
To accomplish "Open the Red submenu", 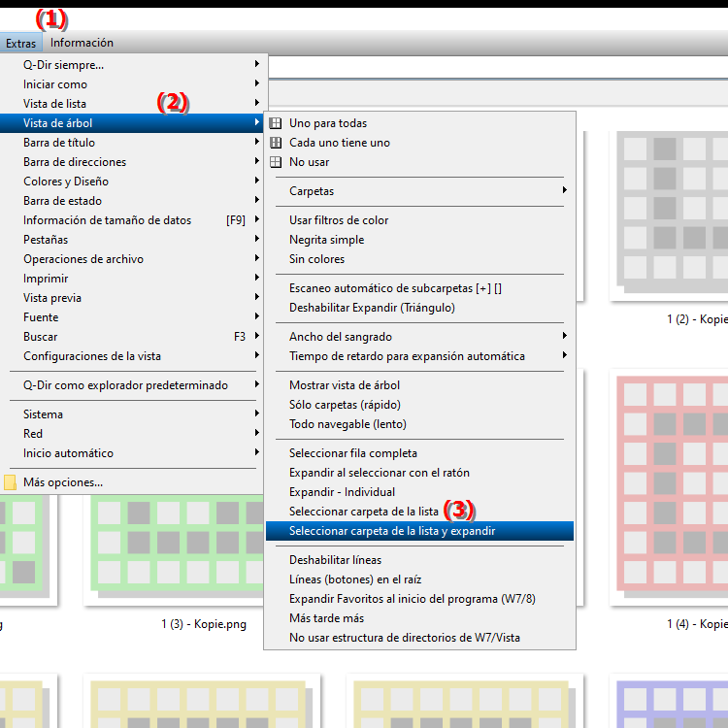I will pos(132,434).
